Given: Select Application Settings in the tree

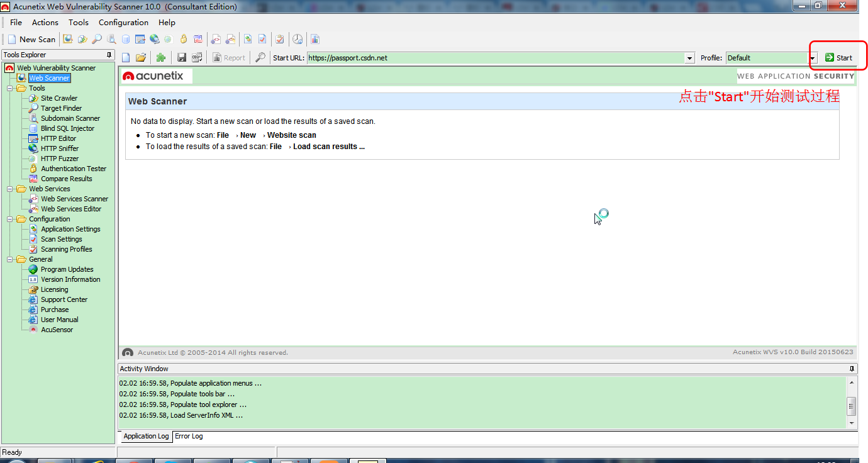Looking at the screenshot, I should tap(70, 229).
